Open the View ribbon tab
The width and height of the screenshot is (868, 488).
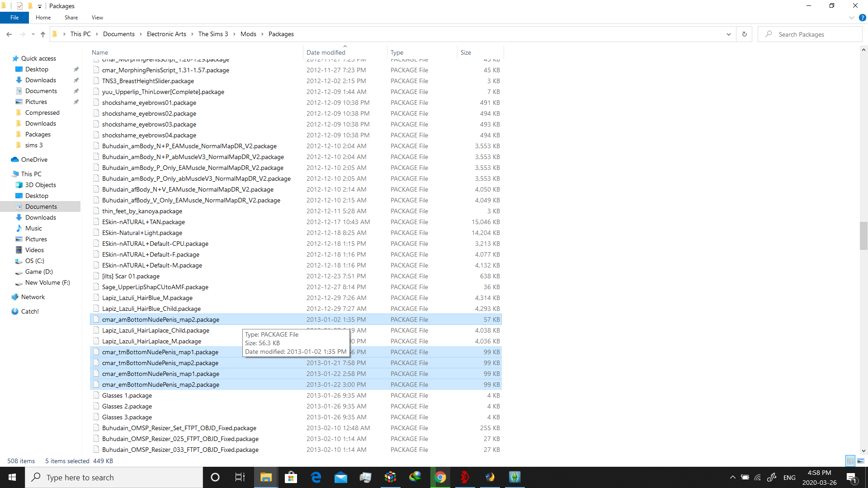pyautogui.click(x=97, y=18)
